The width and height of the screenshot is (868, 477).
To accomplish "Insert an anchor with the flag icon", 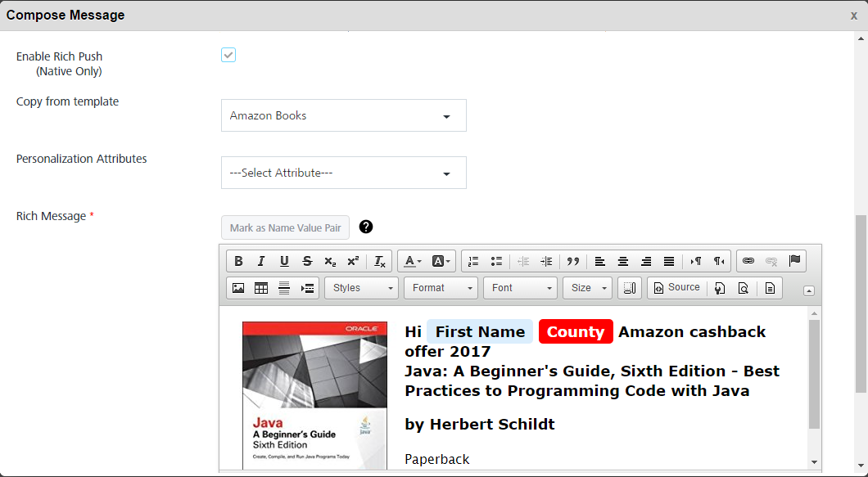I will (794, 261).
